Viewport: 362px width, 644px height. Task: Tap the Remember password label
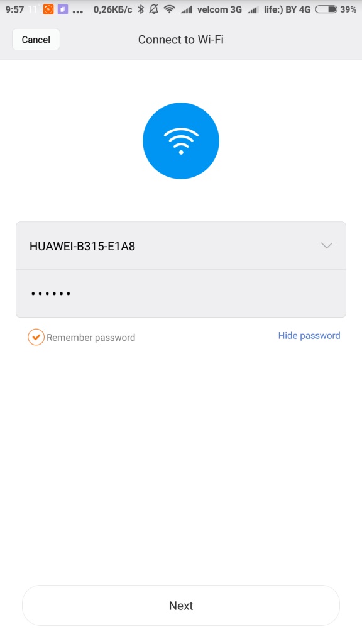point(90,338)
